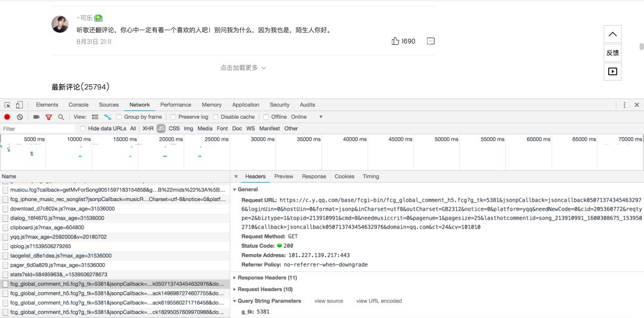Switch to the Security tab

point(280,105)
